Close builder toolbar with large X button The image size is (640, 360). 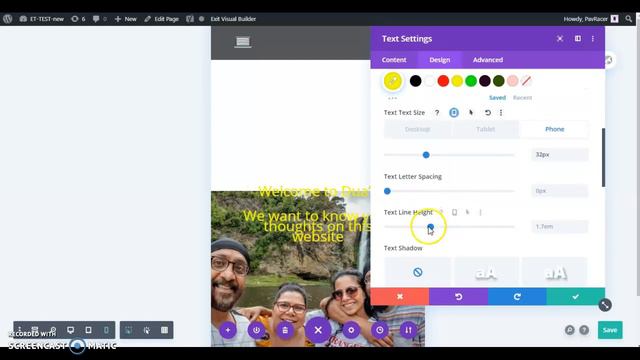point(318,330)
